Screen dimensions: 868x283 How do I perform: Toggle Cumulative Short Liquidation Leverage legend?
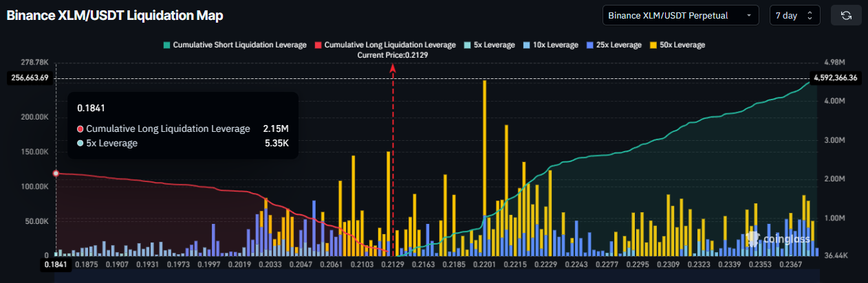pos(234,45)
